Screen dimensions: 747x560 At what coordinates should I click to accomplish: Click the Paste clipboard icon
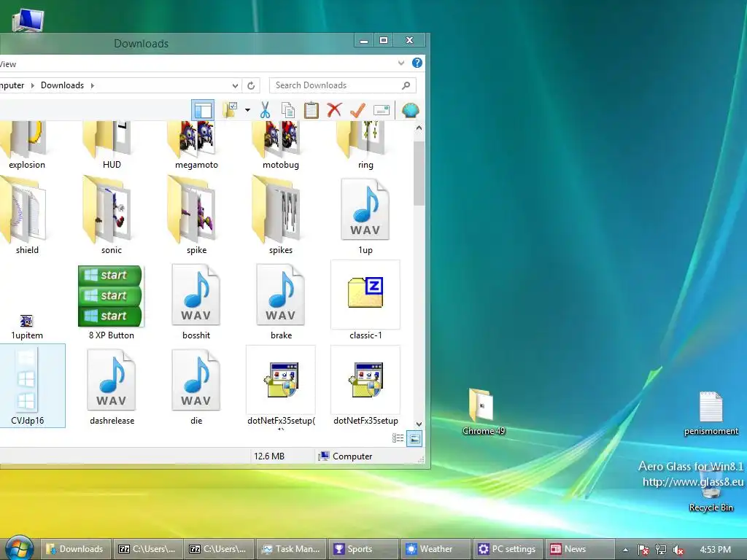311,111
